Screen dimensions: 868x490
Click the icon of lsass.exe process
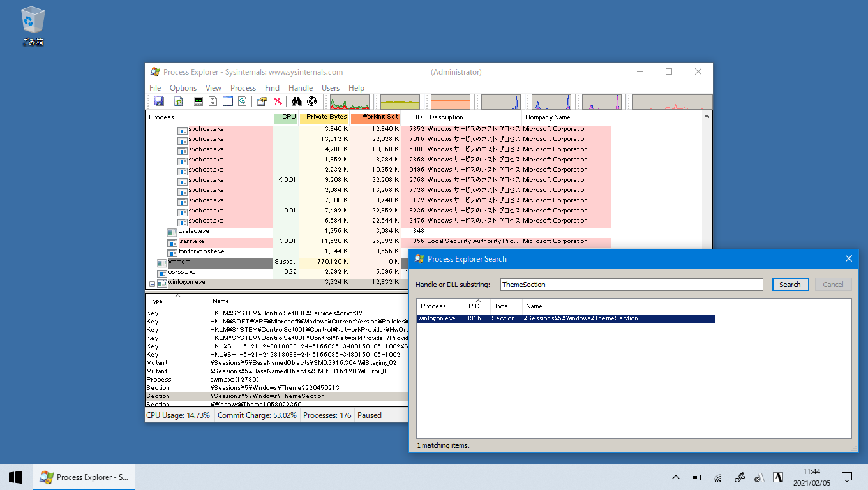(x=172, y=242)
